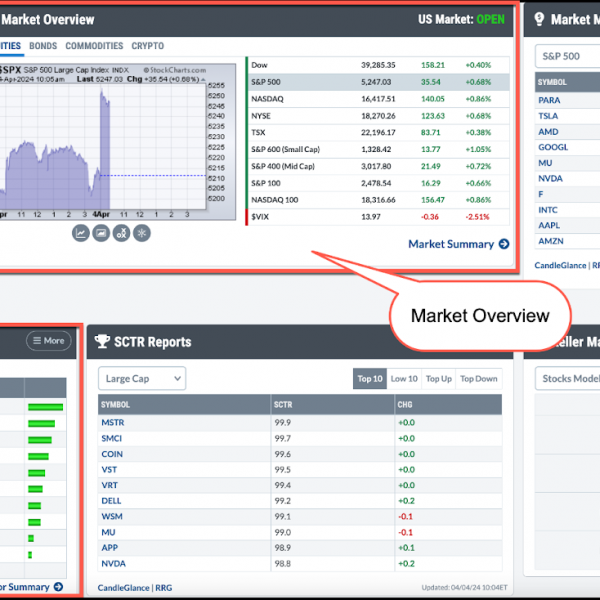600x600 pixels.
Task: Open WSM symbol in SCTR Reports
Action: (112, 517)
